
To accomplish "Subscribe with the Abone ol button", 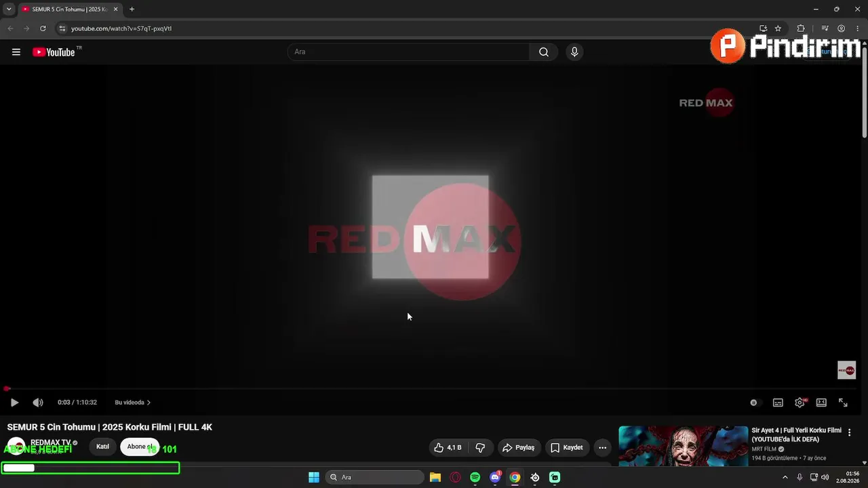I will (x=140, y=447).
